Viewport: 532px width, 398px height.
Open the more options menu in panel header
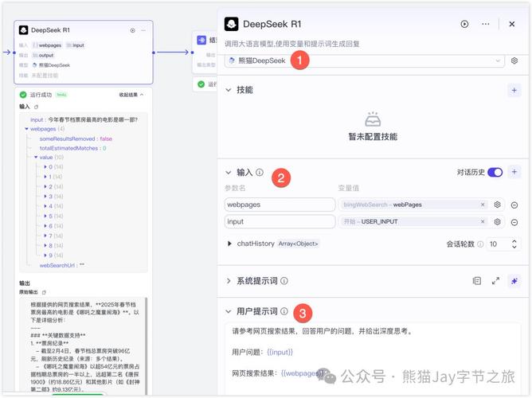(x=486, y=24)
